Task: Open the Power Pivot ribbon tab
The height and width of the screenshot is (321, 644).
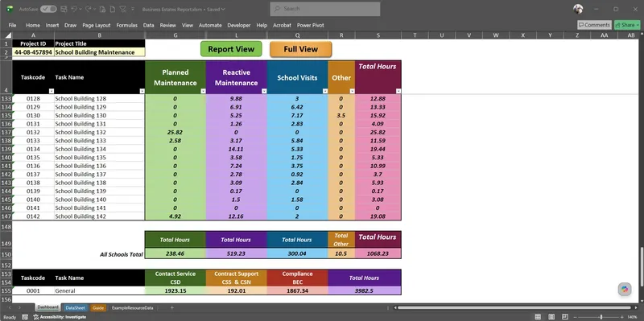Action: click(x=311, y=25)
